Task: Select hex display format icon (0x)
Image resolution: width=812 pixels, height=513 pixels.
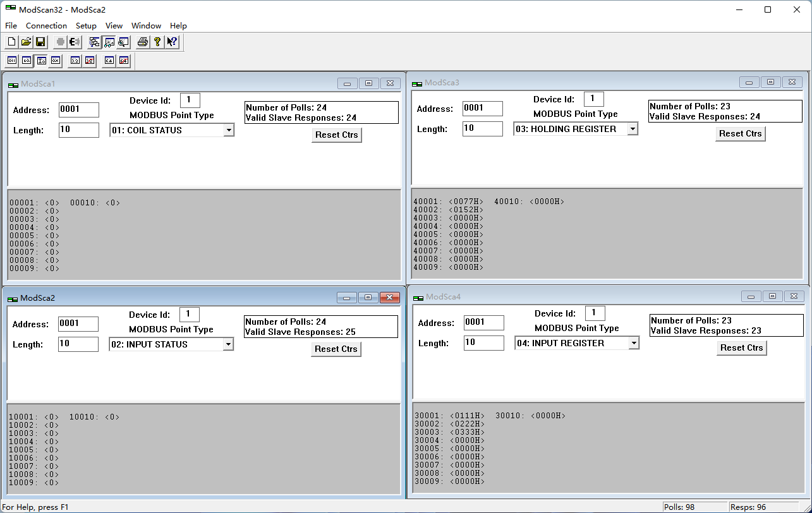Action: [x=56, y=61]
